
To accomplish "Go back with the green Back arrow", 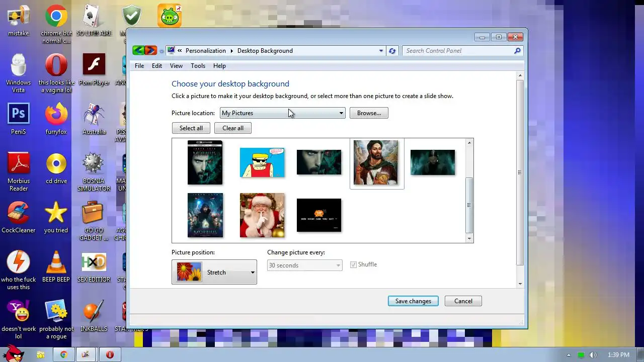I will (138, 50).
